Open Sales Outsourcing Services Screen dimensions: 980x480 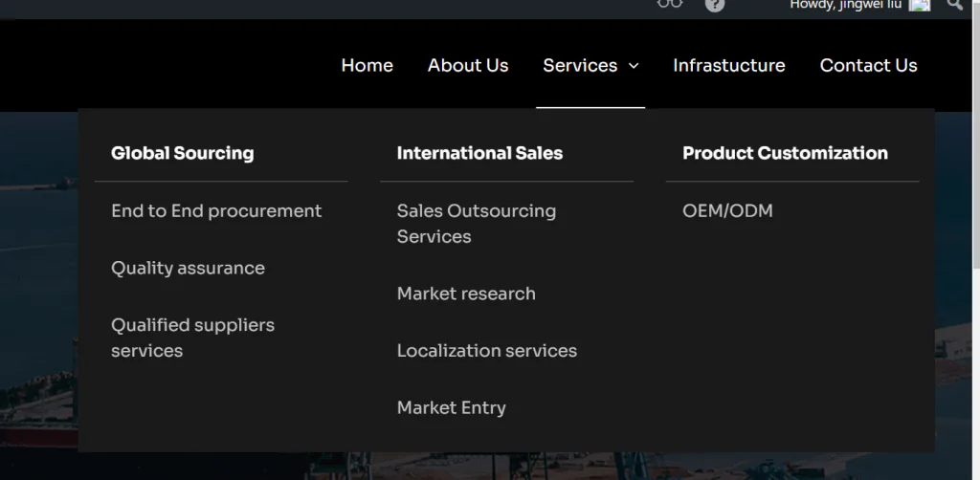476,224
